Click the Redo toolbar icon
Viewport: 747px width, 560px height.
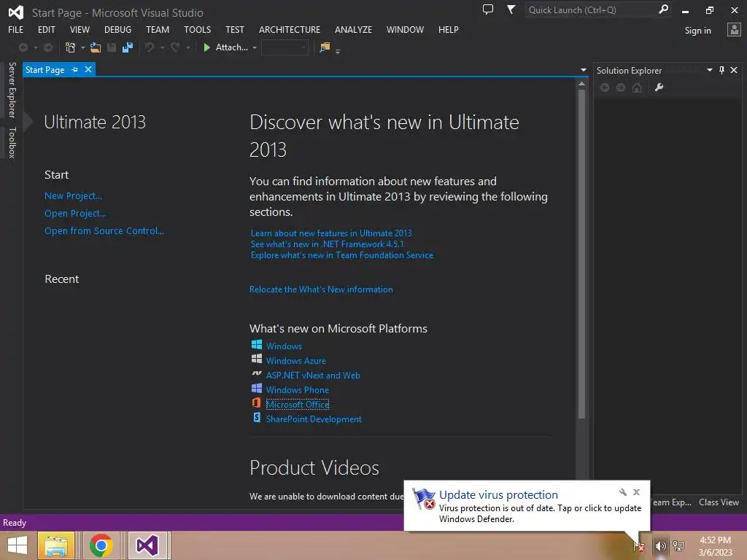175,47
